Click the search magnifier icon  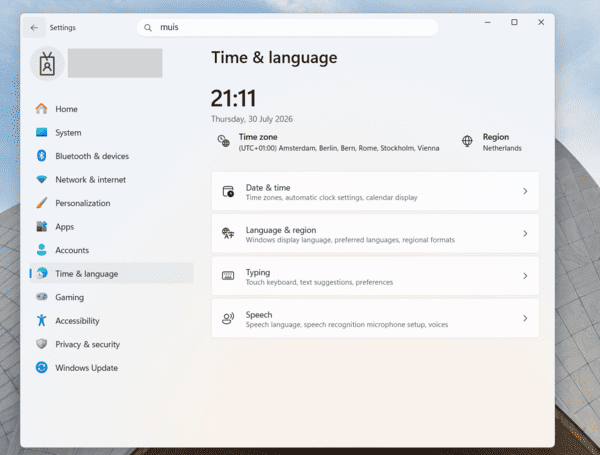tap(148, 28)
